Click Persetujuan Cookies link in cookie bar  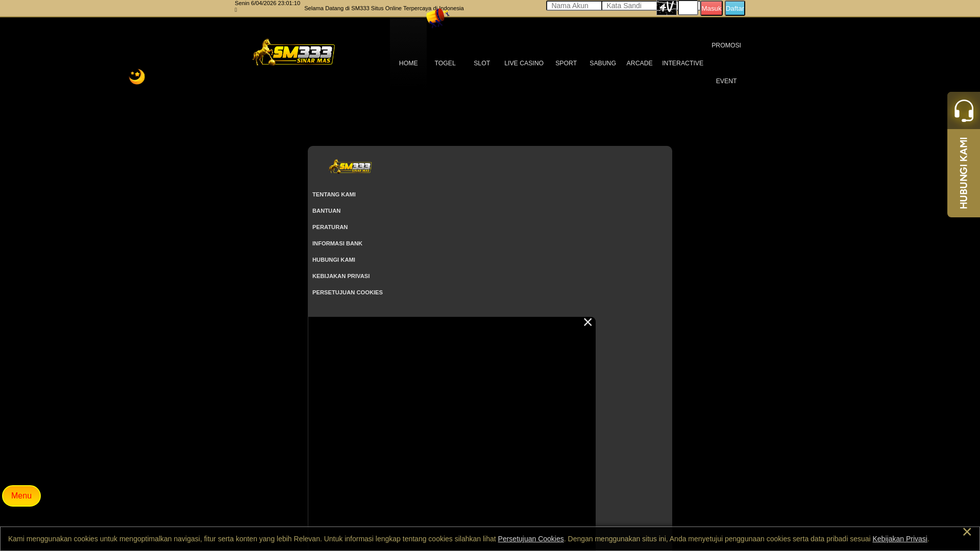[531, 539]
